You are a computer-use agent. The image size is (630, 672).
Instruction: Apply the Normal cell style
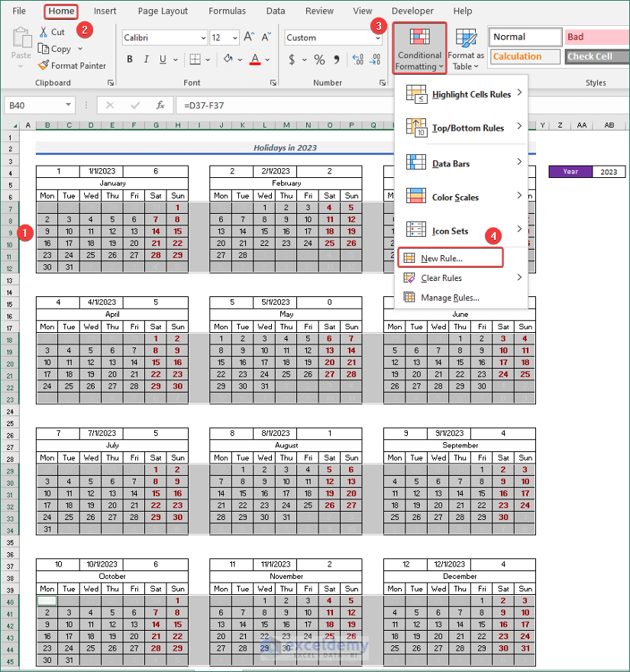click(525, 37)
